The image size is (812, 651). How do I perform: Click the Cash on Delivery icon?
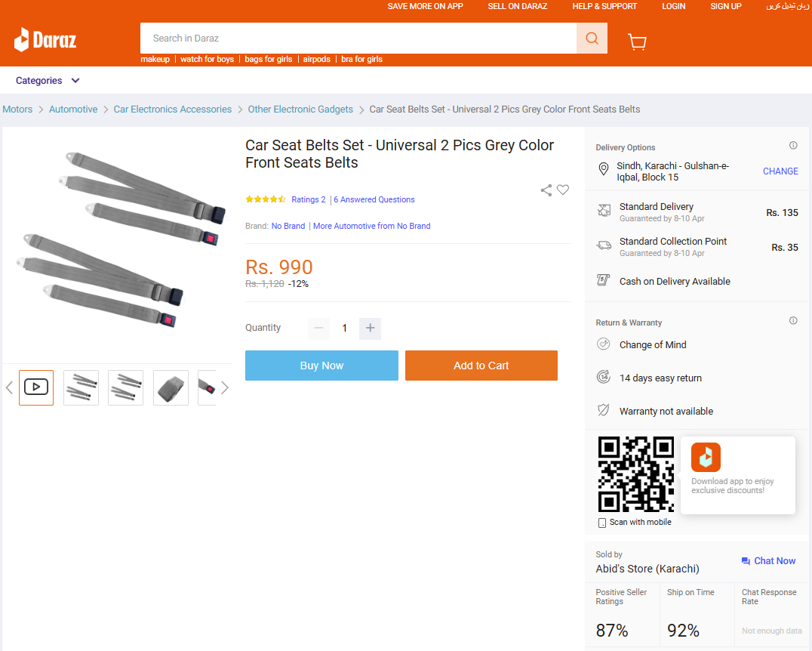pyautogui.click(x=603, y=280)
